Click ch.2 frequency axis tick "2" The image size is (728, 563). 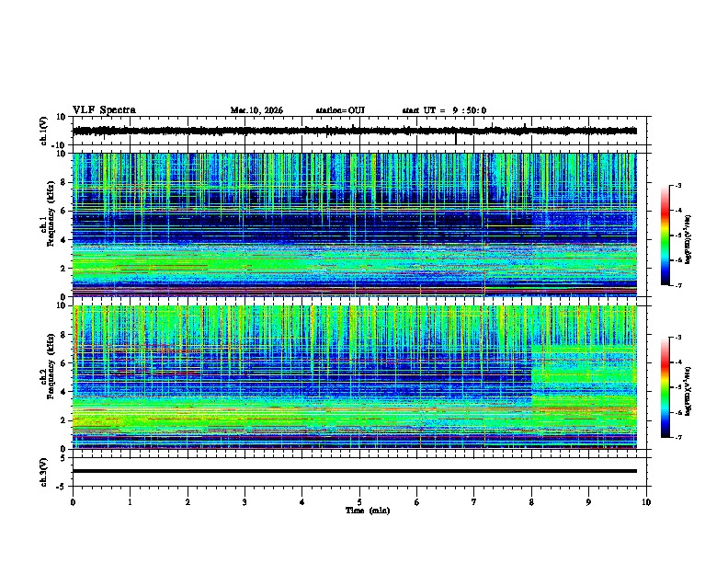click(x=64, y=420)
